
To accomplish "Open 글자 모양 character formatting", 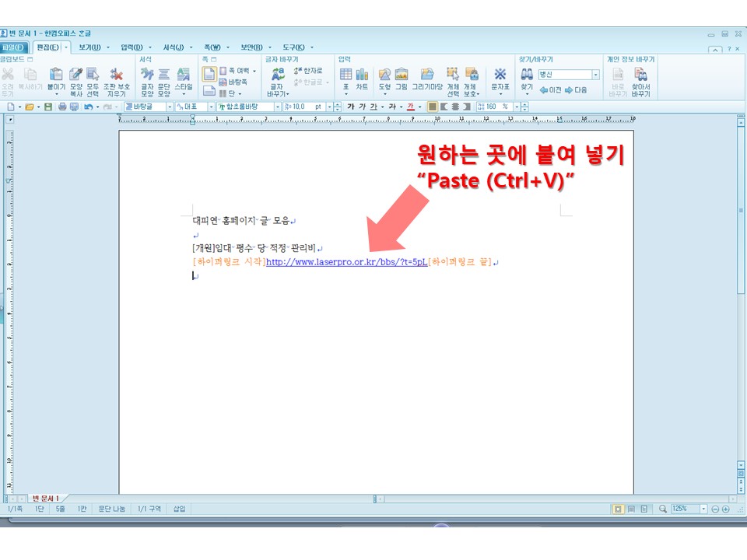I will tap(147, 79).
